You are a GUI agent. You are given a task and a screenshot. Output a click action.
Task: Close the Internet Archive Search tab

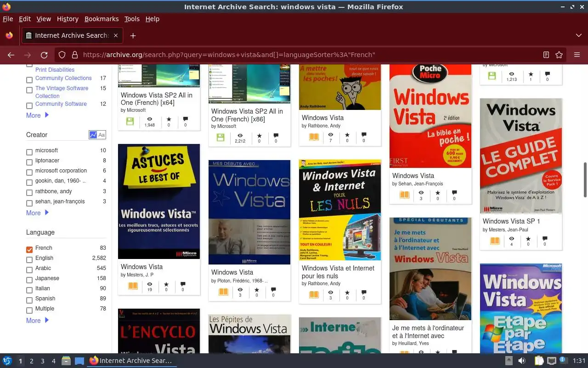116,35
